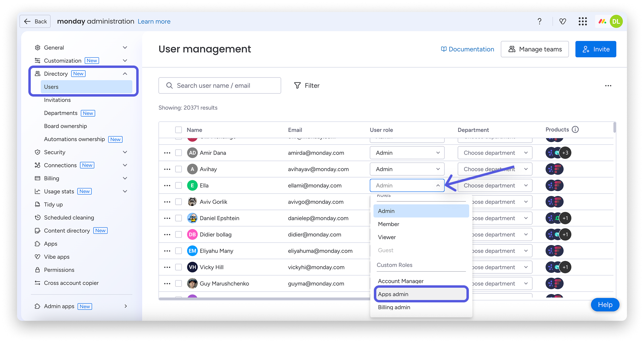
Task: Click the monday logo icon beside avatar
Action: [602, 22]
